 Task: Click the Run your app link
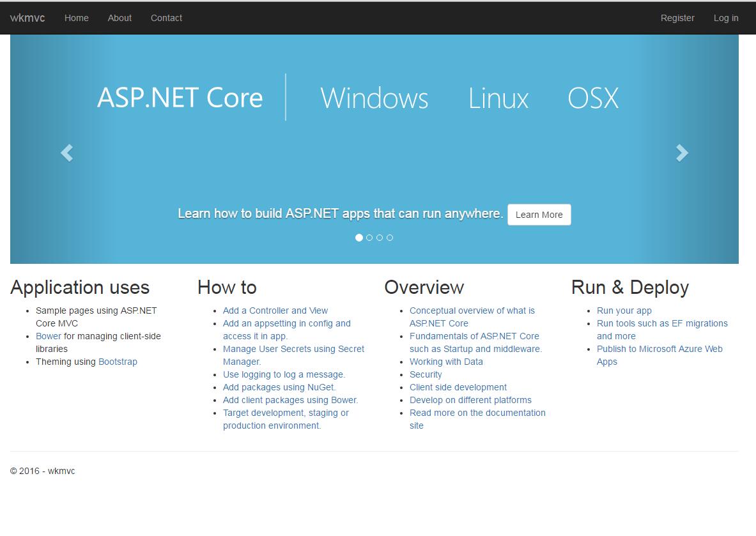624,310
